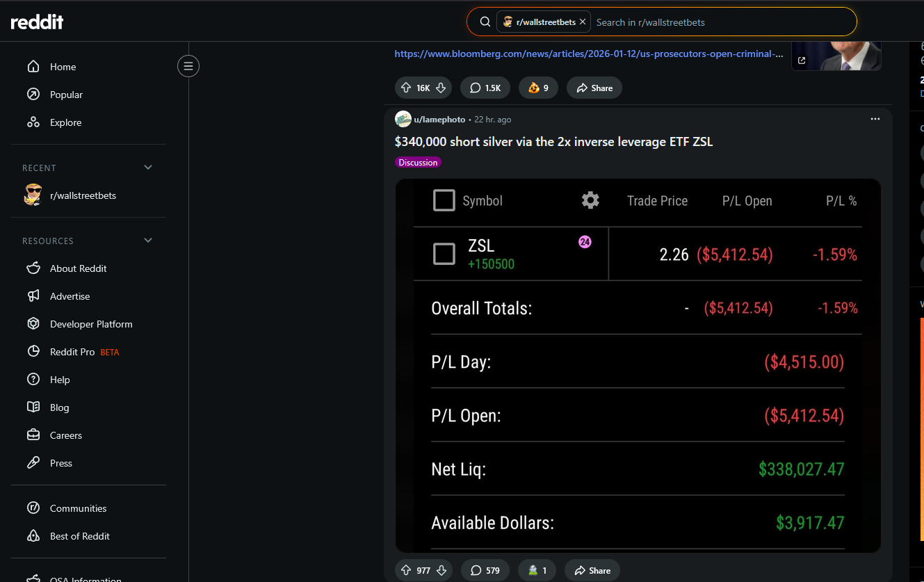Open the Bloomberg article link
Image resolution: width=924 pixels, height=582 pixels.
[x=589, y=54]
